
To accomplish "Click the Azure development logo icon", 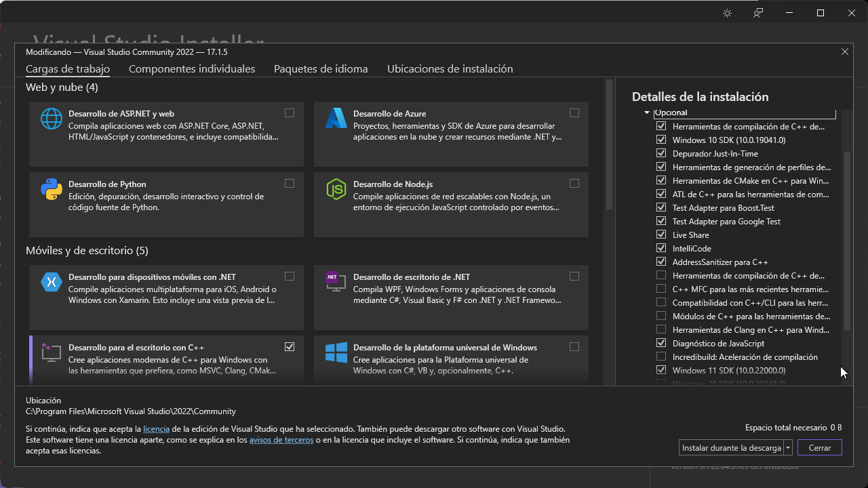I will tap(336, 119).
